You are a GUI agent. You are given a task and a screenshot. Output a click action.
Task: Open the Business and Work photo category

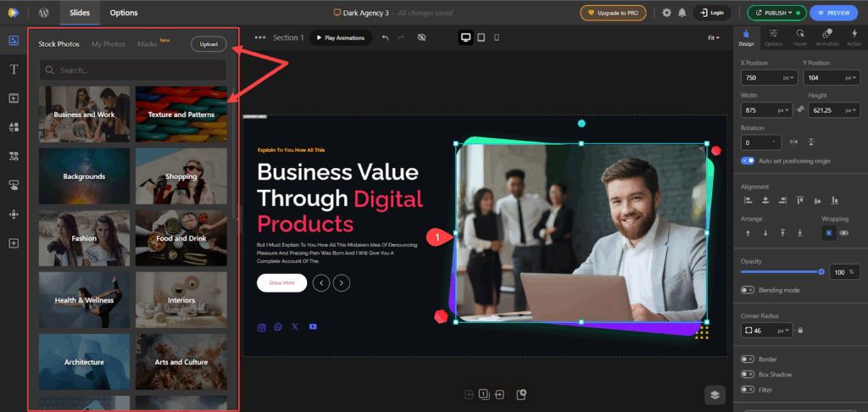pos(84,114)
